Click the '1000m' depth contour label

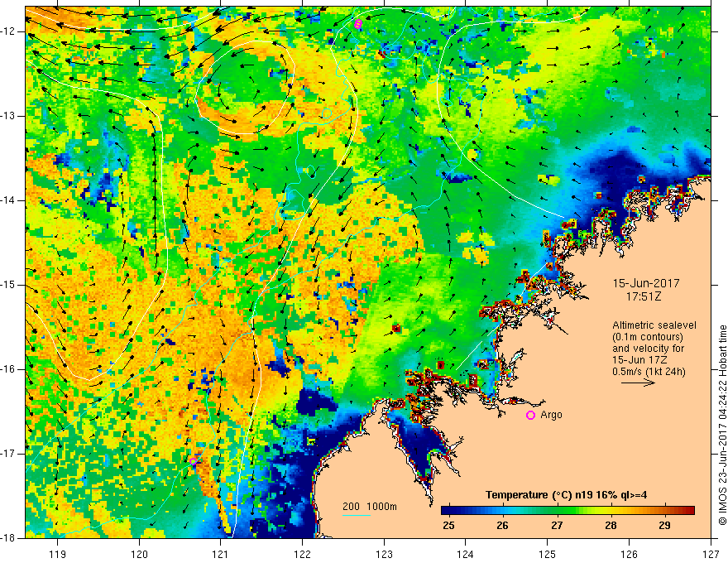[x=381, y=507]
